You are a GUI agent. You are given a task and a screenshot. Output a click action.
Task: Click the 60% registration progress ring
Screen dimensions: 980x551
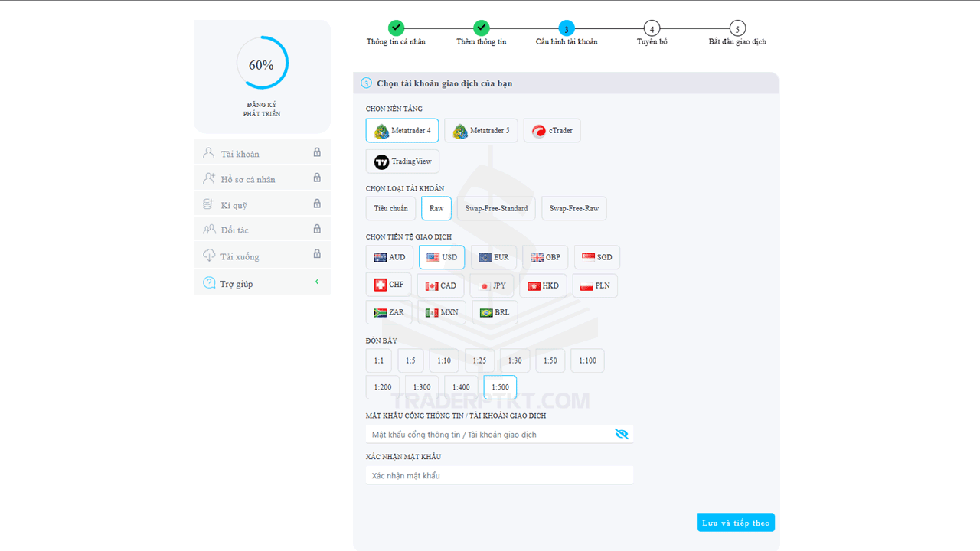[x=262, y=64]
